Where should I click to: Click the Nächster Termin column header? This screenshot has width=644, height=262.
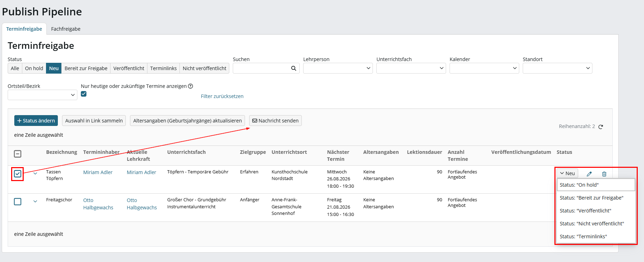338,156
